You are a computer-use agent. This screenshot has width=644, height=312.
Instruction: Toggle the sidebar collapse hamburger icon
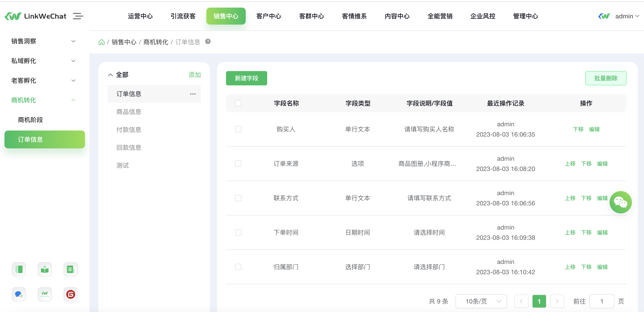coord(78,16)
